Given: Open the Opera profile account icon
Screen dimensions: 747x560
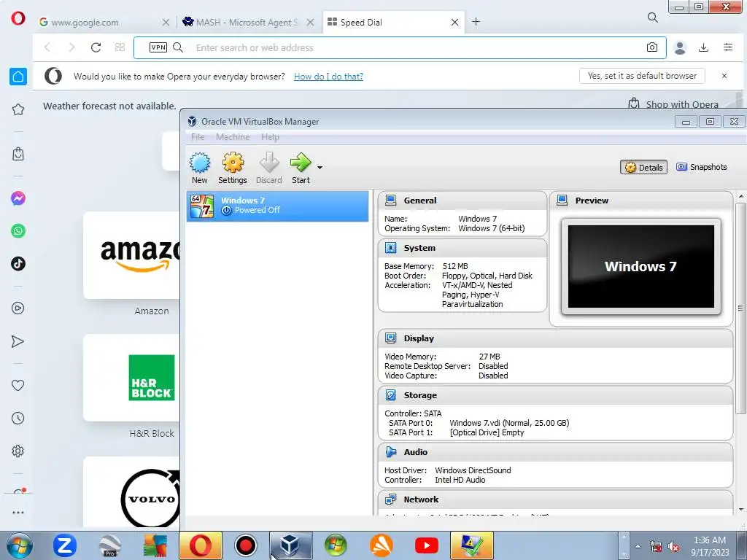Looking at the screenshot, I should (680, 47).
